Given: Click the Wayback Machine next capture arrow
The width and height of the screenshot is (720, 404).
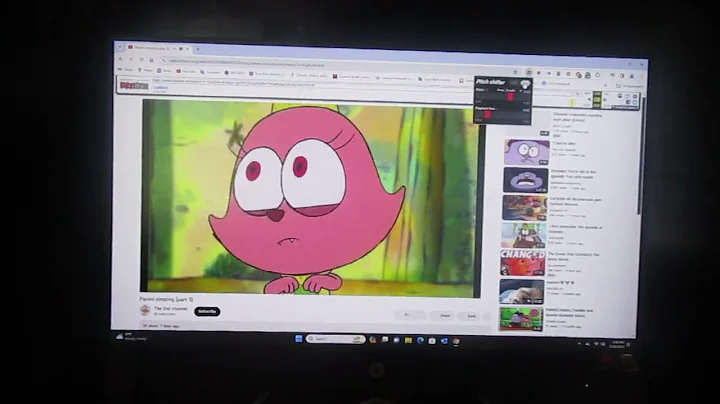Looking at the screenshot, I should point(605,99).
